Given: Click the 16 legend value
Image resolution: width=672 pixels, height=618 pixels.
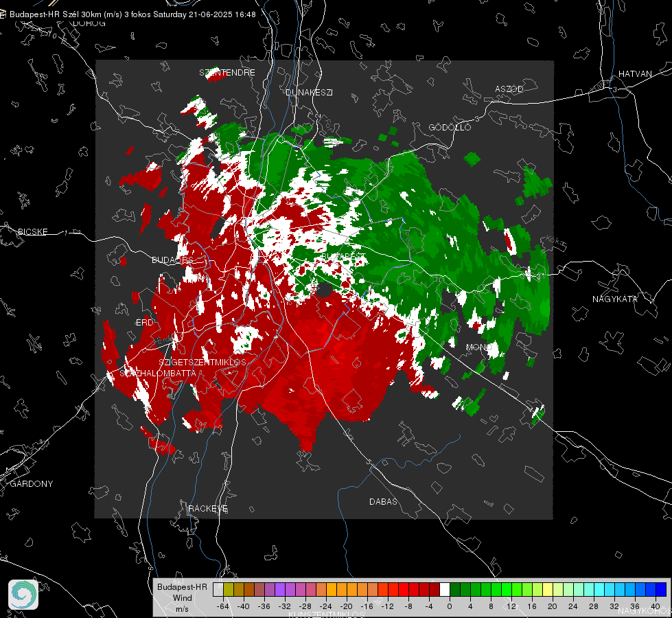Looking at the screenshot, I should point(532,606).
